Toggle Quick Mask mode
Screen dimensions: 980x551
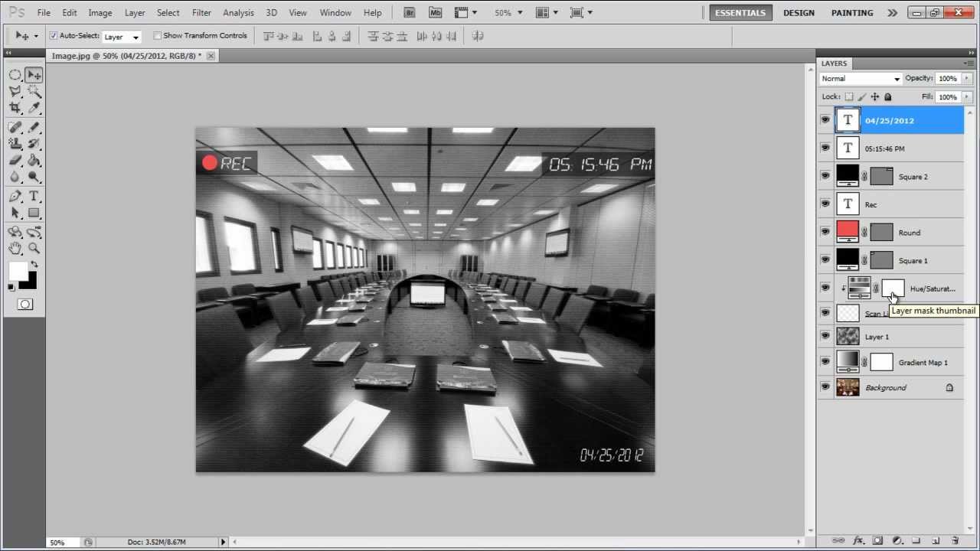tap(25, 305)
